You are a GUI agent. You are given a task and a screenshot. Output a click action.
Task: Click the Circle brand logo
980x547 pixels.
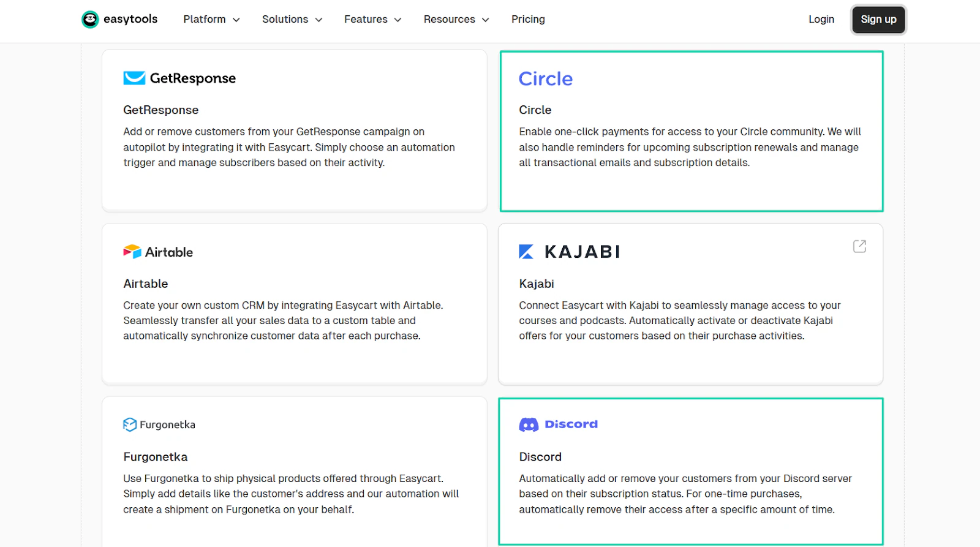click(546, 78)
